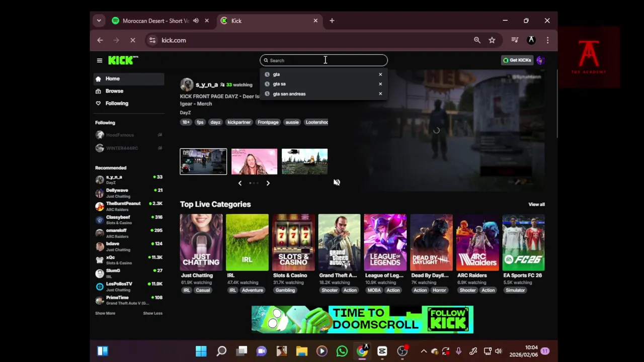Open a new Chrome tab

[332, 21]
